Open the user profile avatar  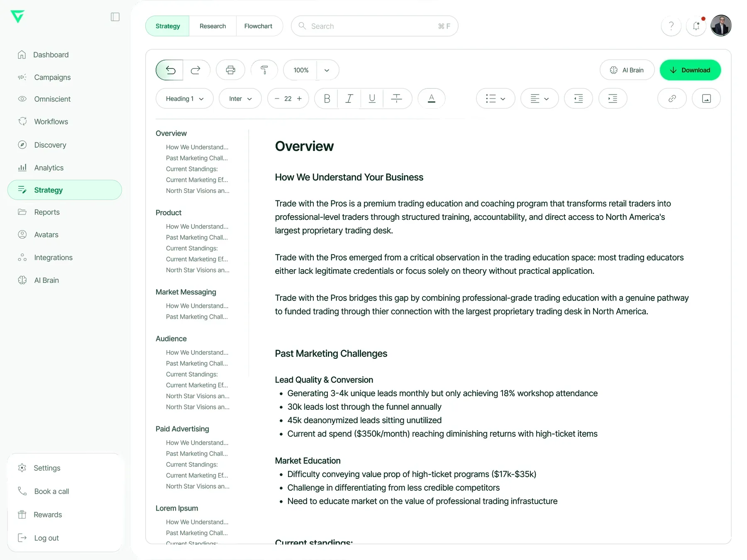coord(721,26)
